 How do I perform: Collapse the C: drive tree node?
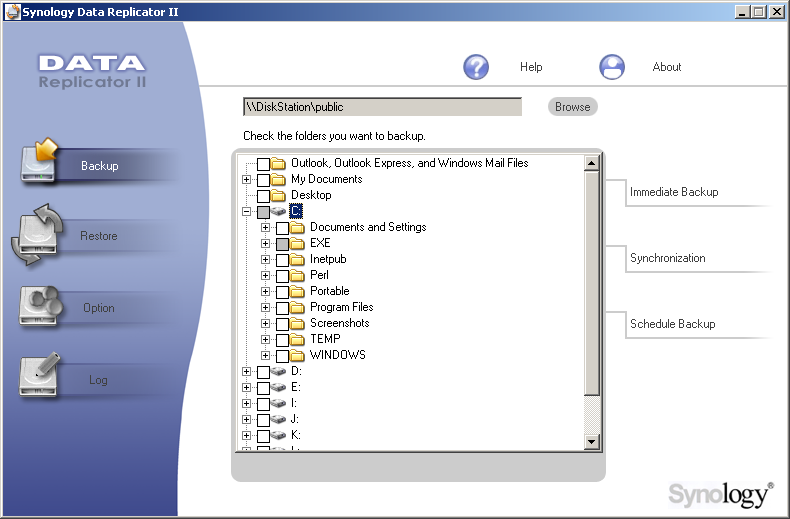pos(246,212)
